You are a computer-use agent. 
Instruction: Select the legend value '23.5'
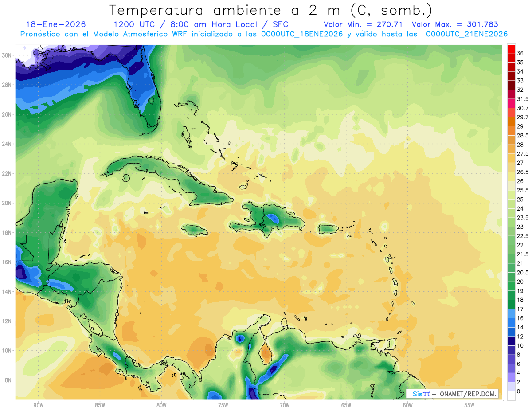(x=523, y=218)
